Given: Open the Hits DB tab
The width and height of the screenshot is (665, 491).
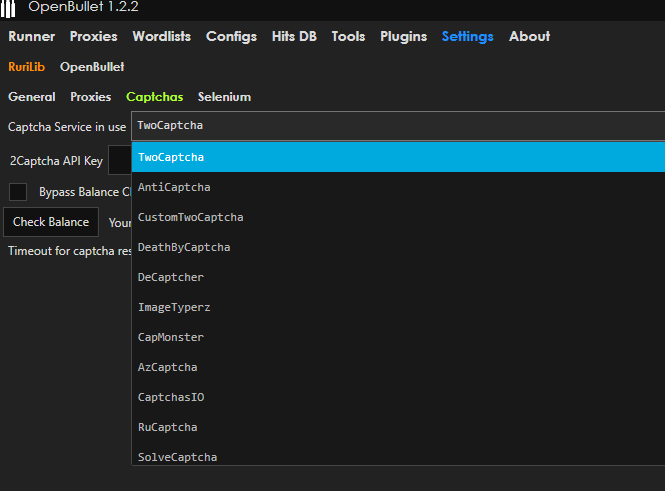Looking at the screenshot, I should [x=296, y=36].
